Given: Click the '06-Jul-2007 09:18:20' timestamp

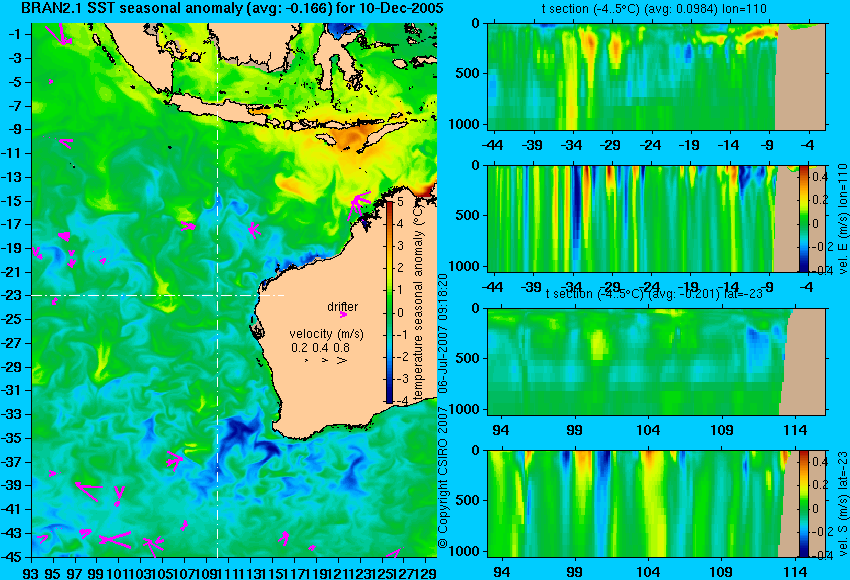Looking at the screenshot, I should [443, 333].
